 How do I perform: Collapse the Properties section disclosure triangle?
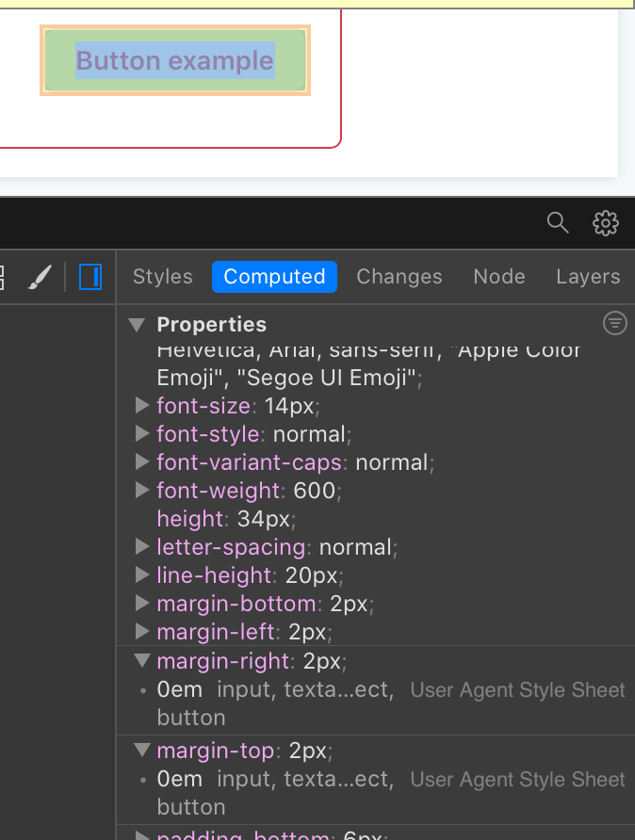137,324
